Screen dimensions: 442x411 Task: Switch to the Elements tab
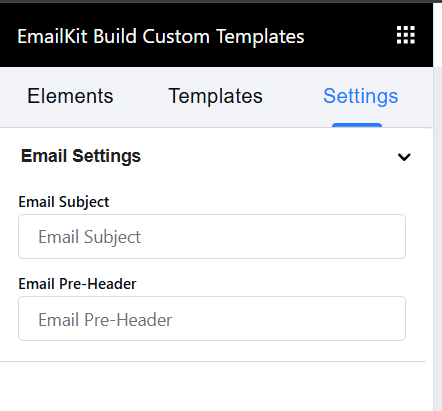[x=70, y=96]
